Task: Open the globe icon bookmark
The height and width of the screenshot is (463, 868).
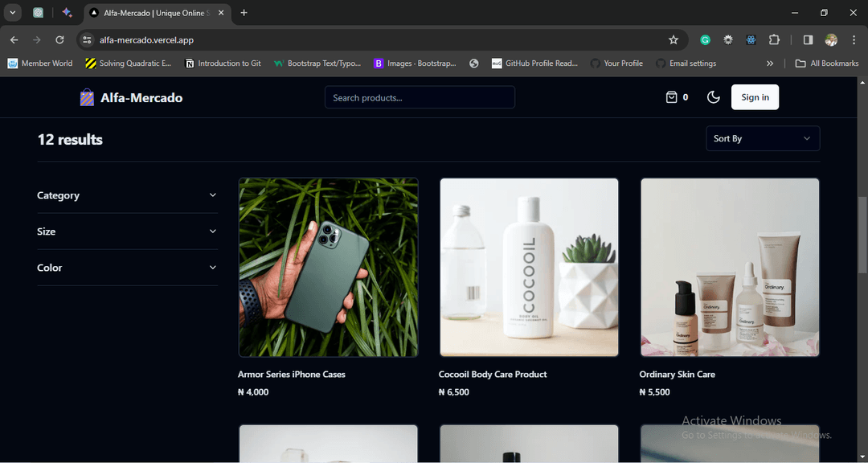Action: point(474,64)
